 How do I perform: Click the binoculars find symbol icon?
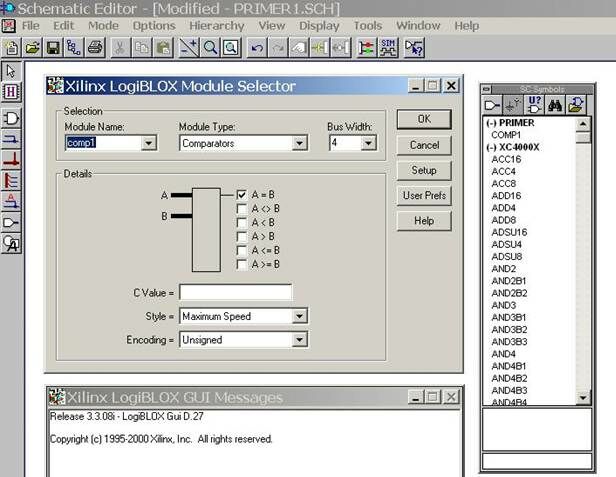tap(554, 105)
